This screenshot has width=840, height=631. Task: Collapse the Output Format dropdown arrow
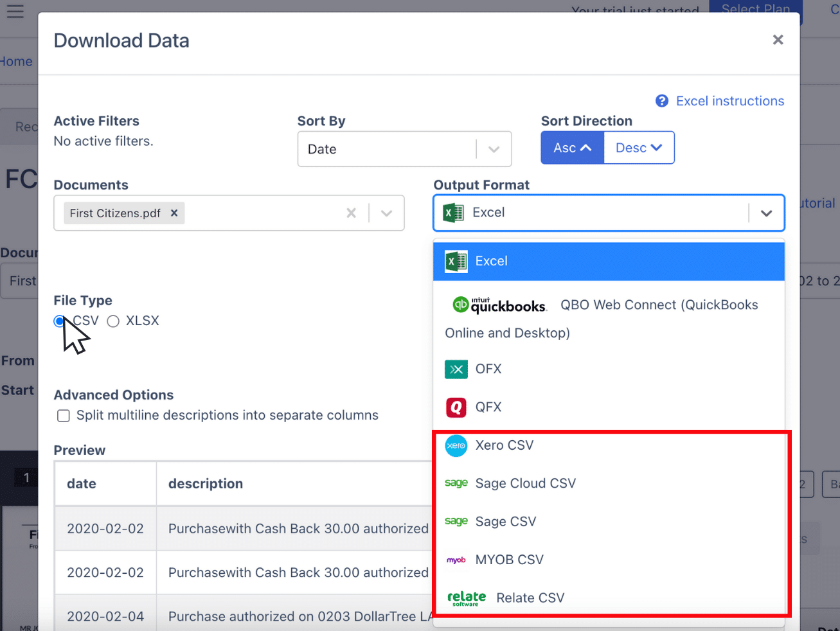pos(766,213)
